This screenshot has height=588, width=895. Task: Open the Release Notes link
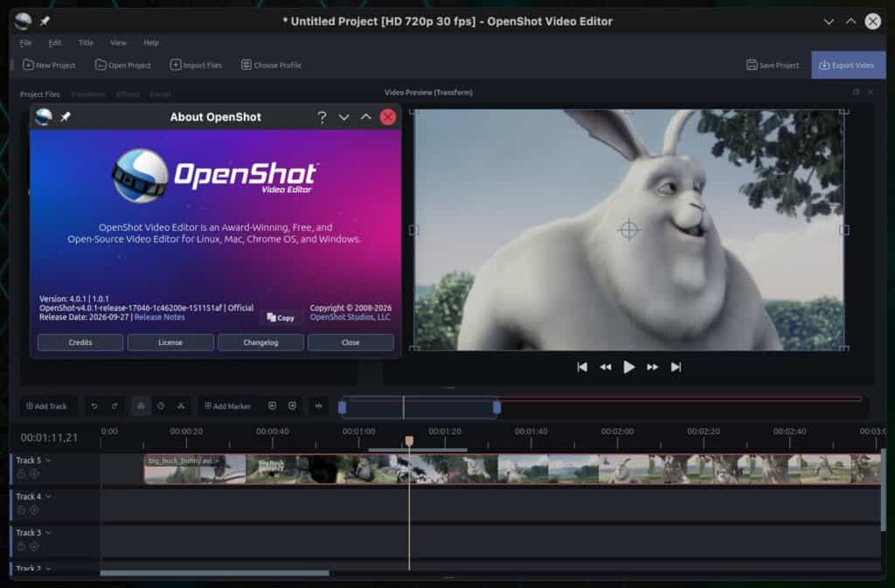159,317
